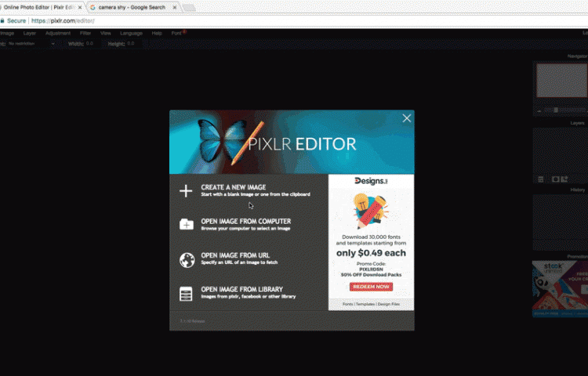Open the Layer menu
Image resolution: width=588 pixels, height=376 pixels.
pyautogui.click(x=29, y=34)
